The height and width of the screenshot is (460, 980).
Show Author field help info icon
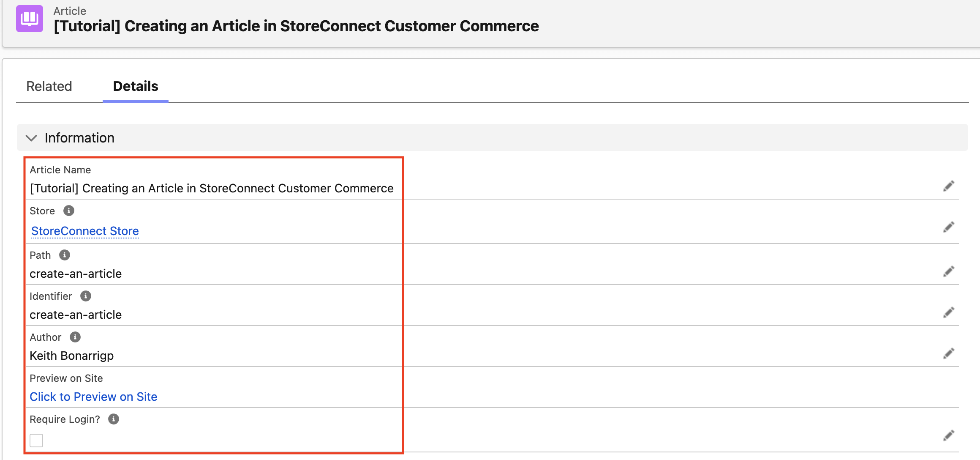coord(75,337)
